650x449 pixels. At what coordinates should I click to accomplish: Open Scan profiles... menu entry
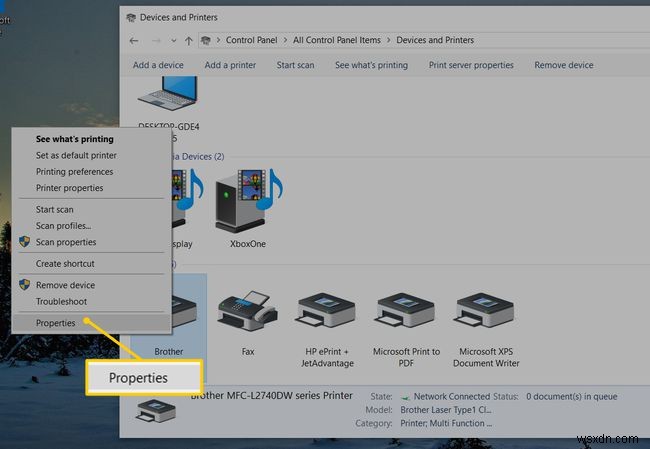[x=63, y=226]
